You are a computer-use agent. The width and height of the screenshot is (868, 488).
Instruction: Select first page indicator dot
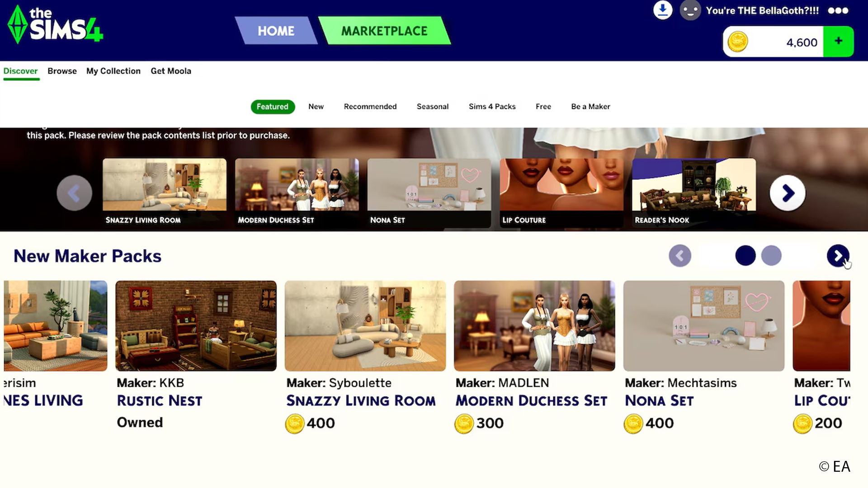pos(745,256)
